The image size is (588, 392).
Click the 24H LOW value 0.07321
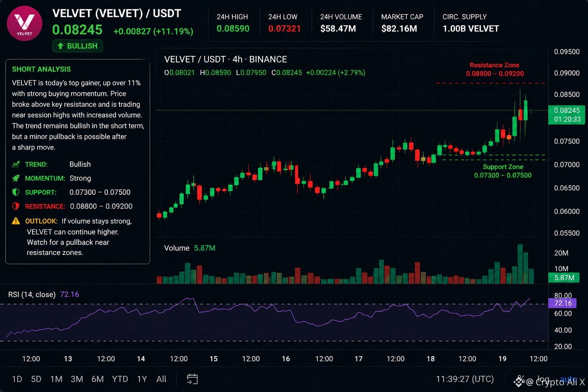pos(284,29)
